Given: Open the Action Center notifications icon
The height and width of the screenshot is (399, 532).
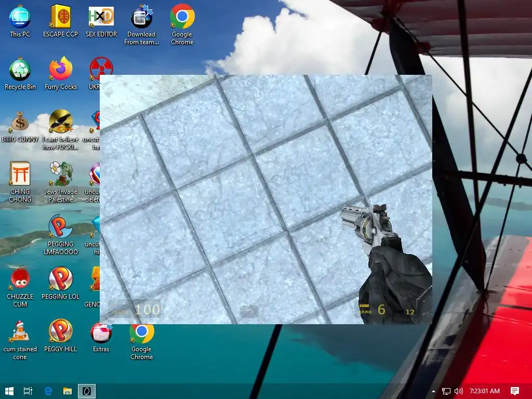Looking at the screenshot, I should (515, 391).
